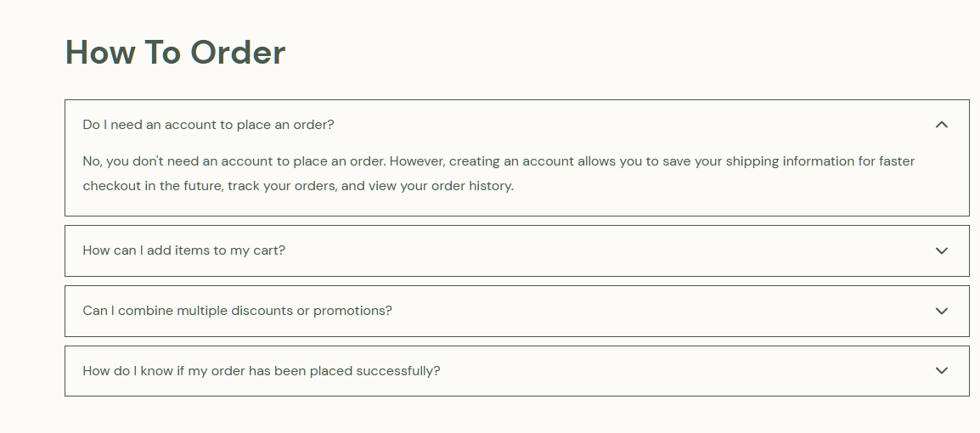Image resolution: width=980 pixels, height=433 pixels.
Task: Click the chevron on the discounts question
Action: tap(941, 311)
